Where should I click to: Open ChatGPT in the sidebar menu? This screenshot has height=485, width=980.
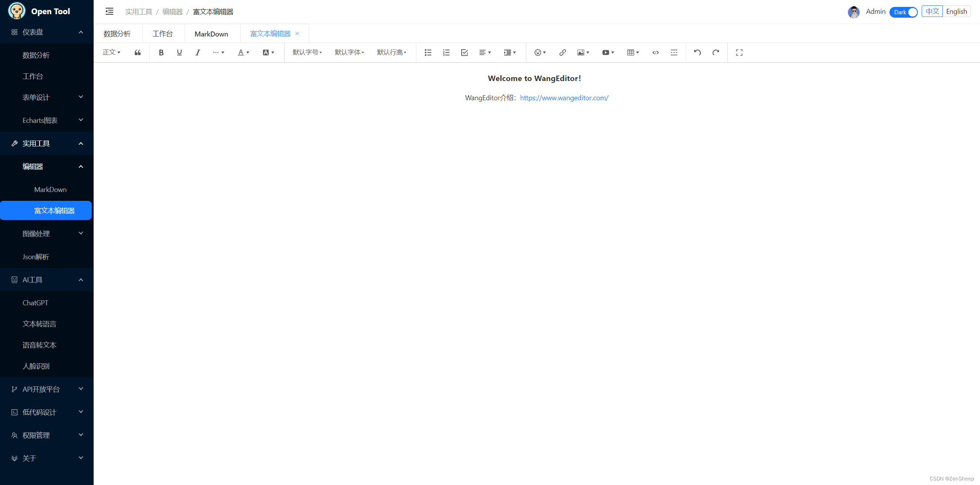pos(35,303)
